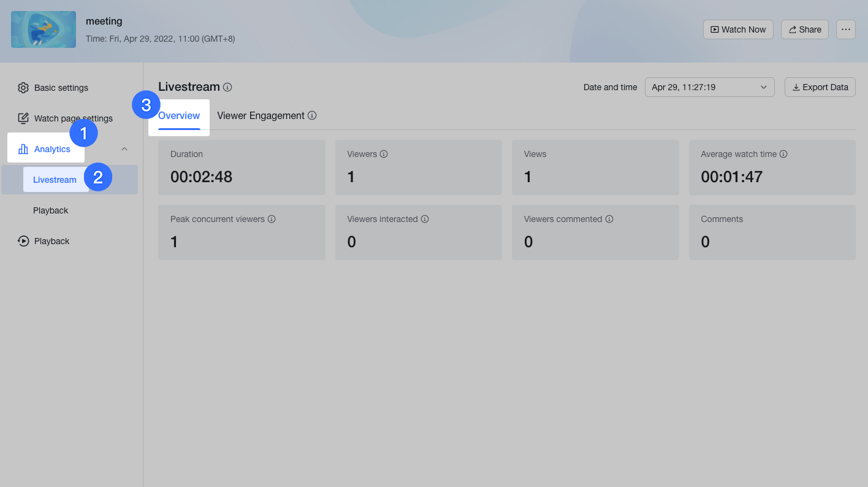
Task: Click the info icon beside Average watch time
Action: (784, 154)
